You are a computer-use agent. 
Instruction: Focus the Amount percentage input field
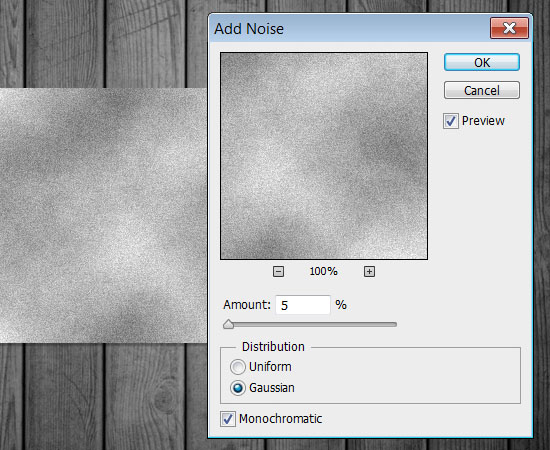303,305
